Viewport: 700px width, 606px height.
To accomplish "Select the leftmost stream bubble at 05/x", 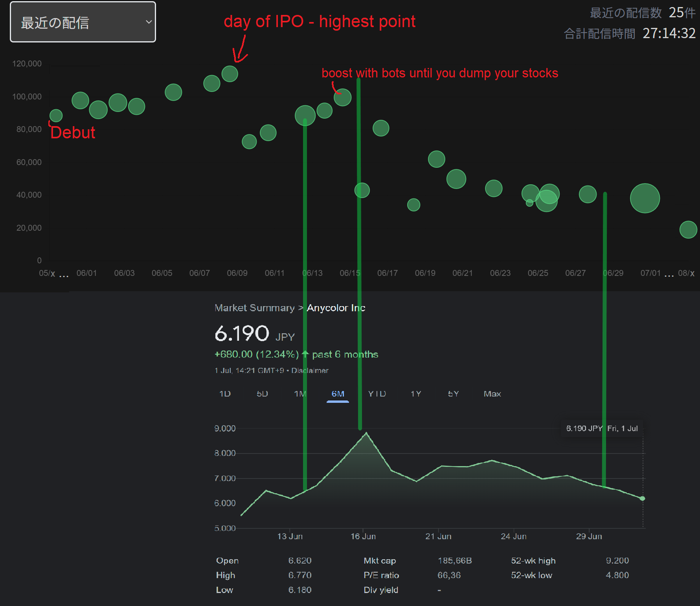I will (x=56, y=116).
